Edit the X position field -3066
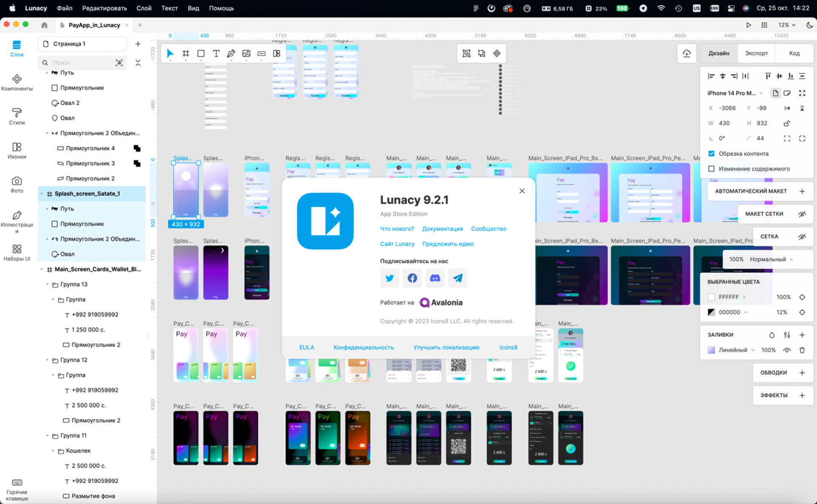The height and width of the screenshot is (504, 817). (x=727, y=108)
